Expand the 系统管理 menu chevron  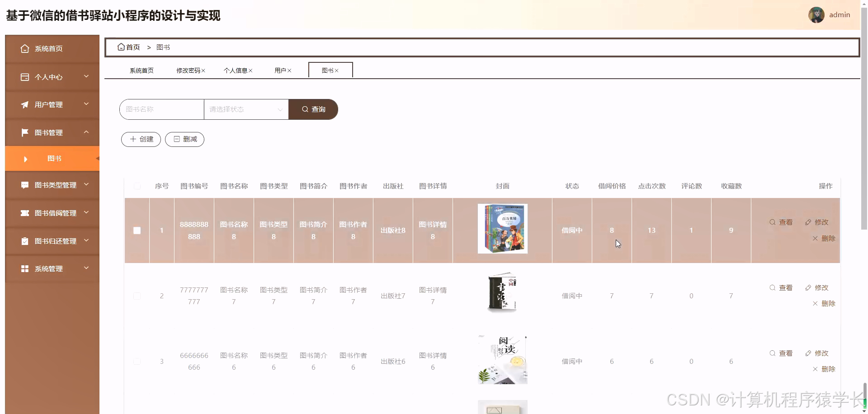click(86, 268)
